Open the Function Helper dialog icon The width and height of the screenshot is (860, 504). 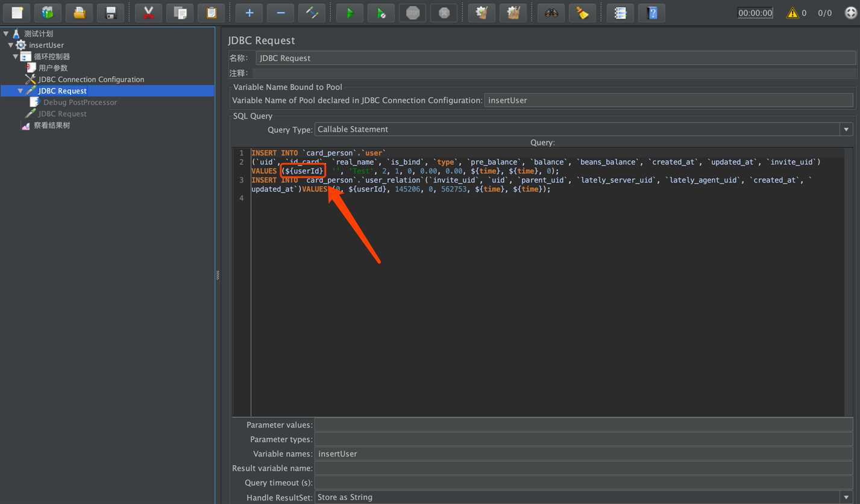tap(620, 13)
